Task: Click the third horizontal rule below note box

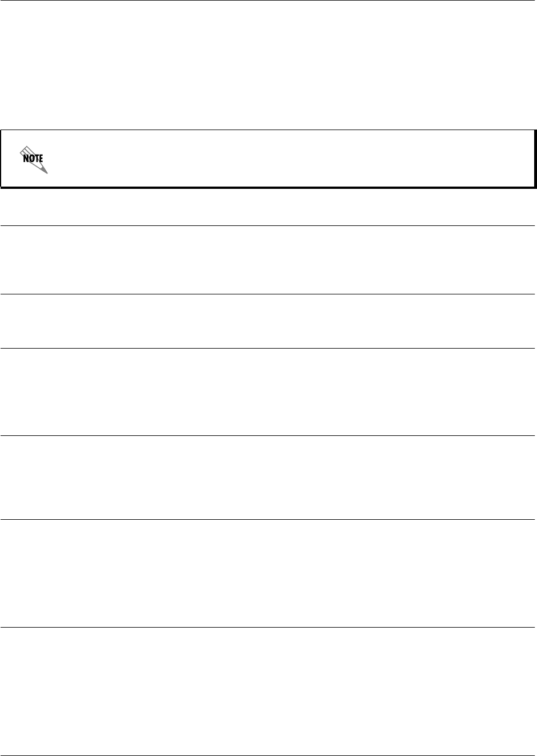Action: click(268, 348)
